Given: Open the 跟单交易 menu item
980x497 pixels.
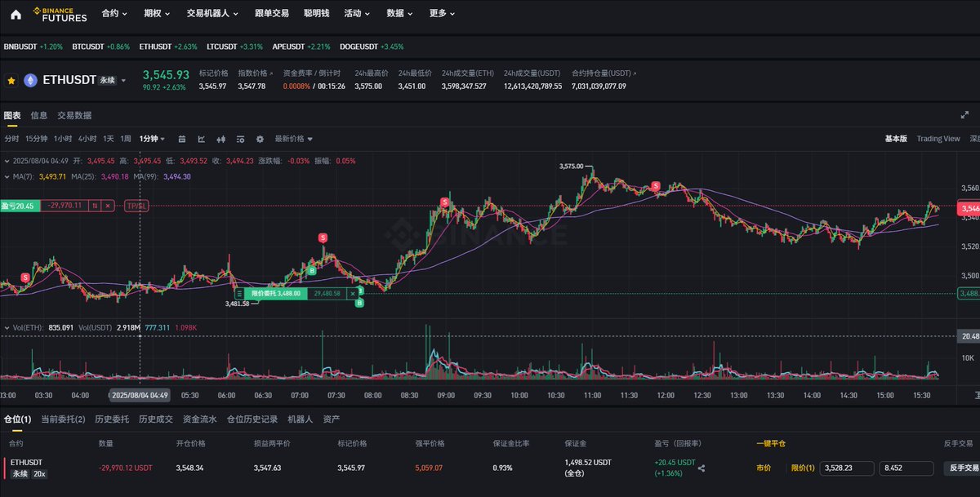Looking at the screenshot, I should click(271, 14).
